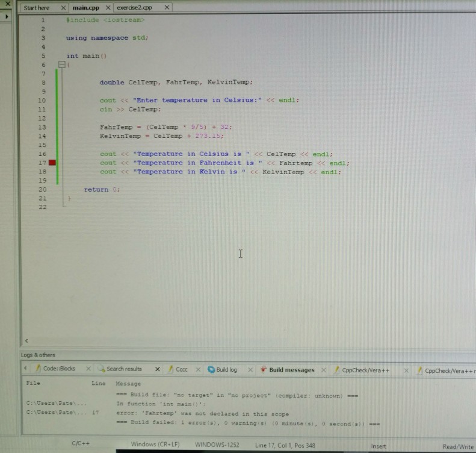Viewport: 476px width, 453px height.
Task: Click the C/C++ language status entry
Action: coord(81,443)
